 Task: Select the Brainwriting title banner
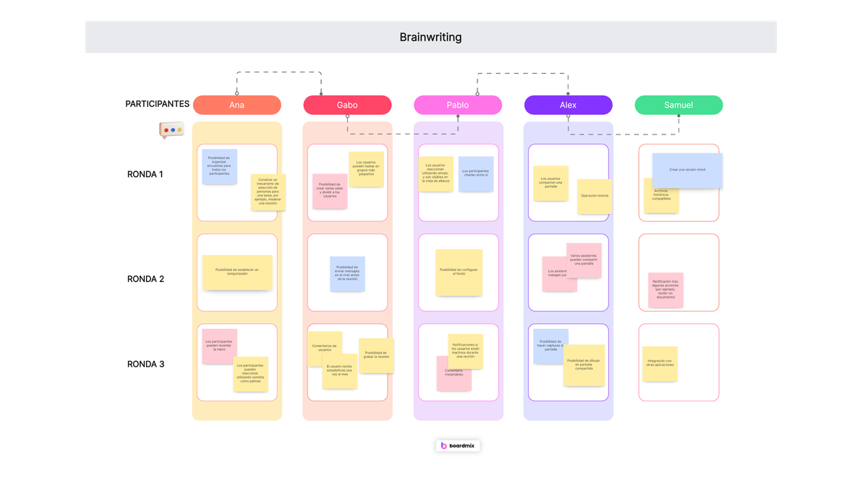pyautogui.click(x=431, y=37)
